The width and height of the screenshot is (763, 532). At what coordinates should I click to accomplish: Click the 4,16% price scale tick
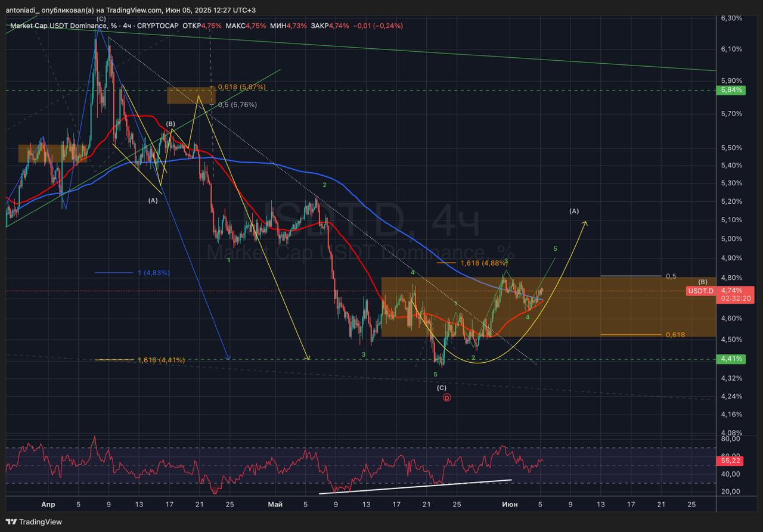coord(731,414)
